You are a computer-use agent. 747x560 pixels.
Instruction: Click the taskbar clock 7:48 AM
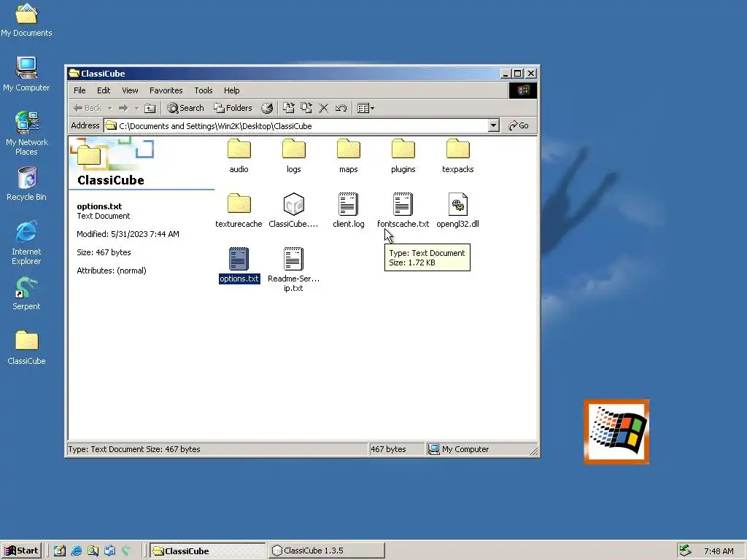[719, 551]
